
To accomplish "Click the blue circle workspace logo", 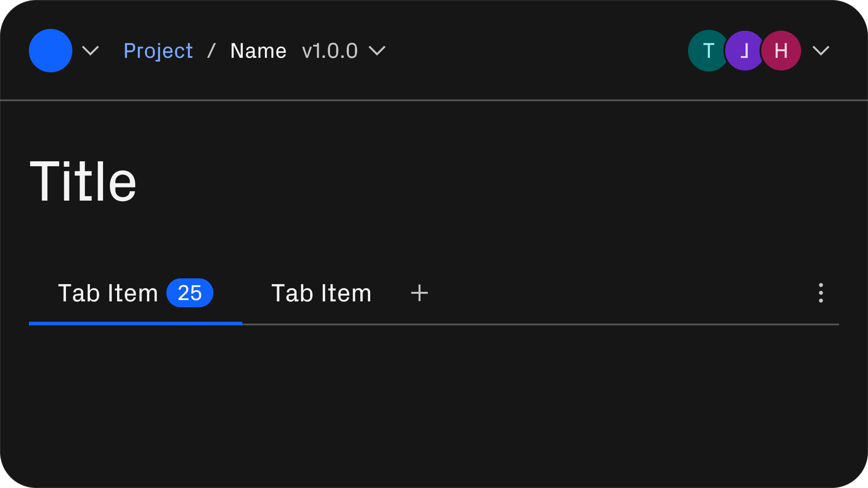I will (51, 51).
